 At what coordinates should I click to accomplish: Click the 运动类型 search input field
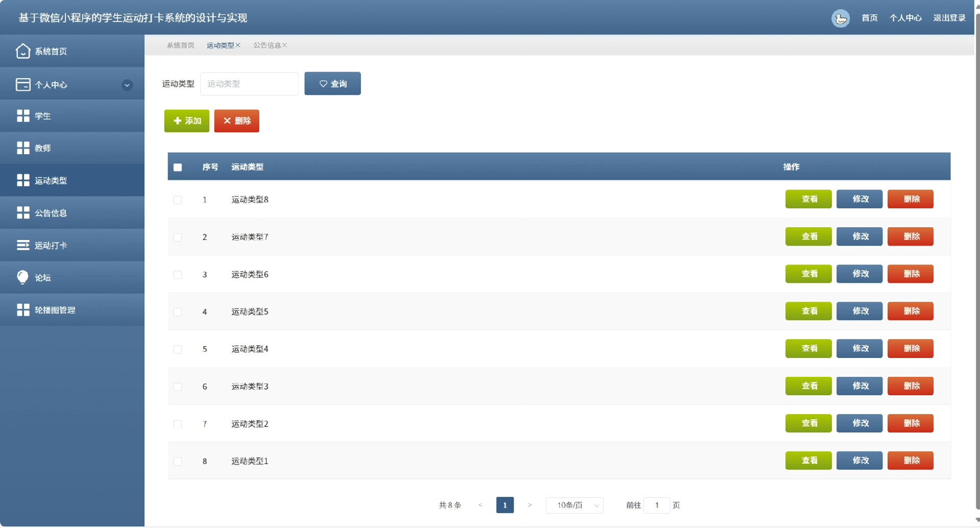pos(249,84)
